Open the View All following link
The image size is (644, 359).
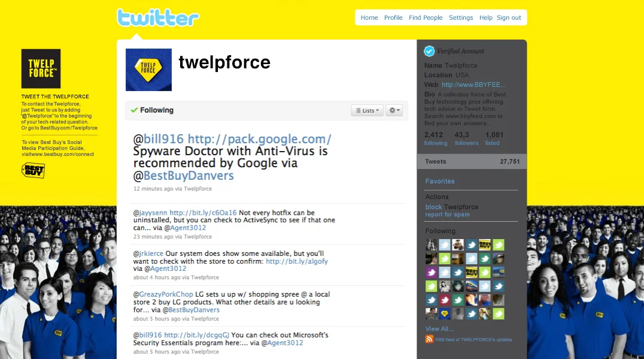(439, 328)
